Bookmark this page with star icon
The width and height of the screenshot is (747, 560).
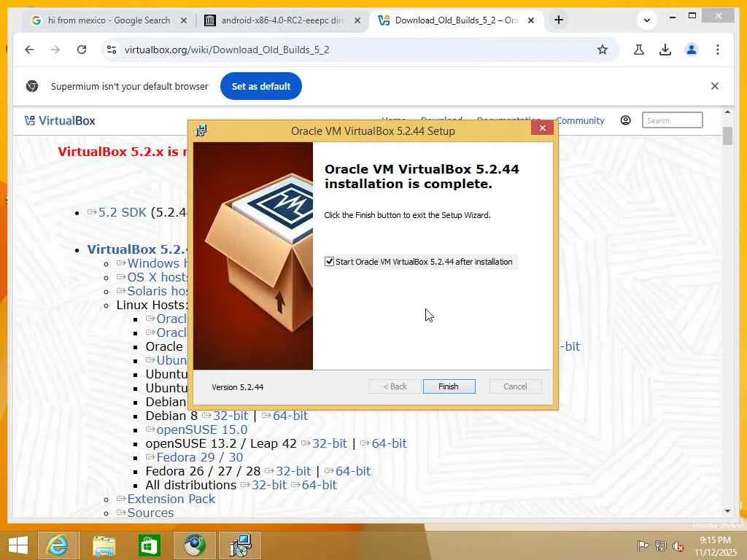tap(602, 50)
